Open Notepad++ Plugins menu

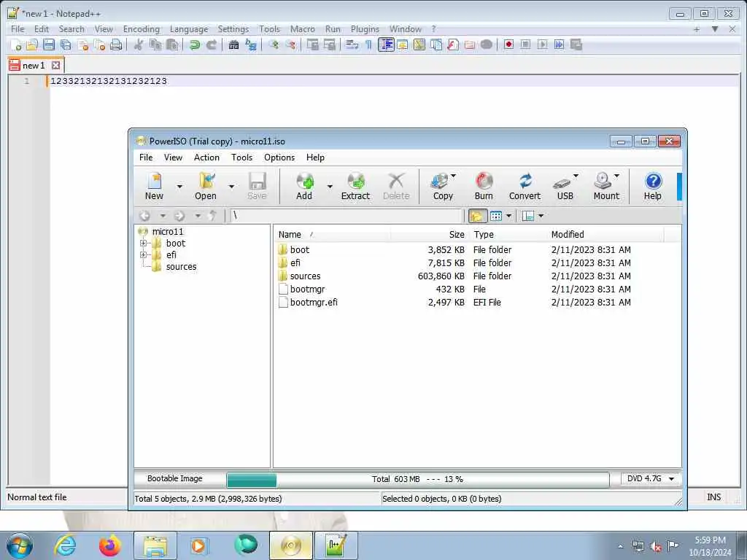pyautogui.click(x=365, y=29)
